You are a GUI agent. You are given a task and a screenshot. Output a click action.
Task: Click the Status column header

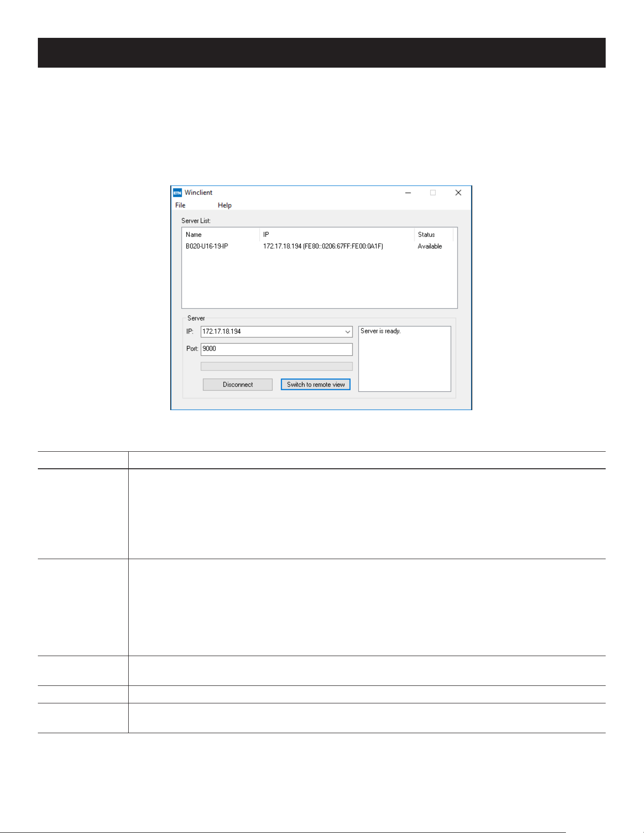click(434, 235)
